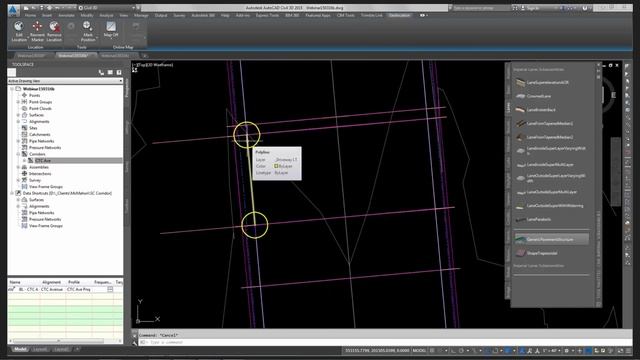Viewport: 640px width, 360px height.
Task: Select the Catchments tree node
Action: (x=40, y=135)
